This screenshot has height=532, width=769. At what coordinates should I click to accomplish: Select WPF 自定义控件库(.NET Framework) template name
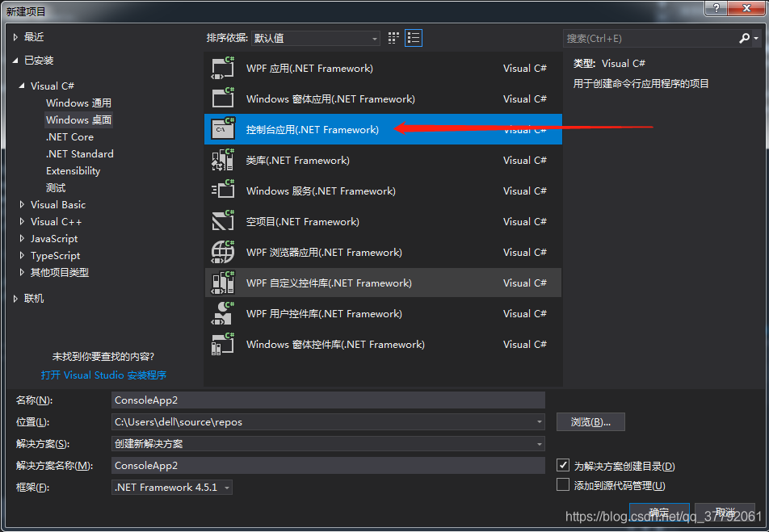click(x=329, y=283)
